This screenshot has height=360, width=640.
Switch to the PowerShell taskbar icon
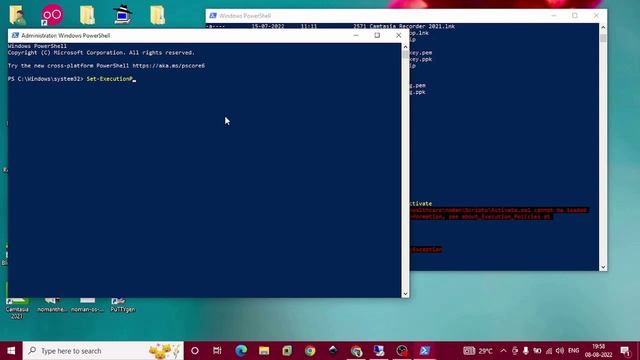click(424, 351)
